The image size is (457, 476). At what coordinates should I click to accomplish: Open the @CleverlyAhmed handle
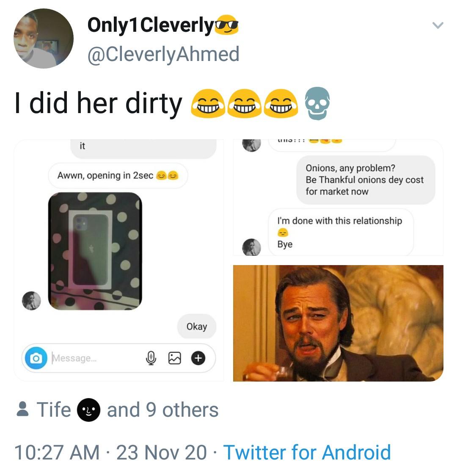(163, 54)
